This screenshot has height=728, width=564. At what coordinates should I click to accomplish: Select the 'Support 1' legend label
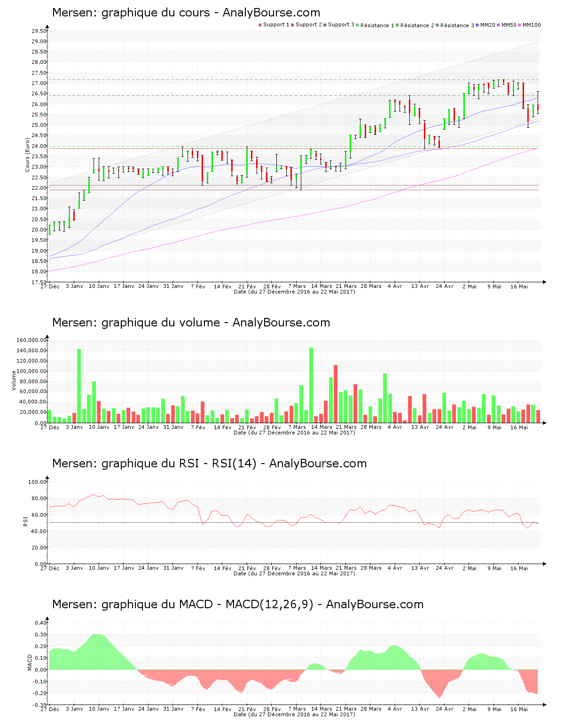coord(276,25)
